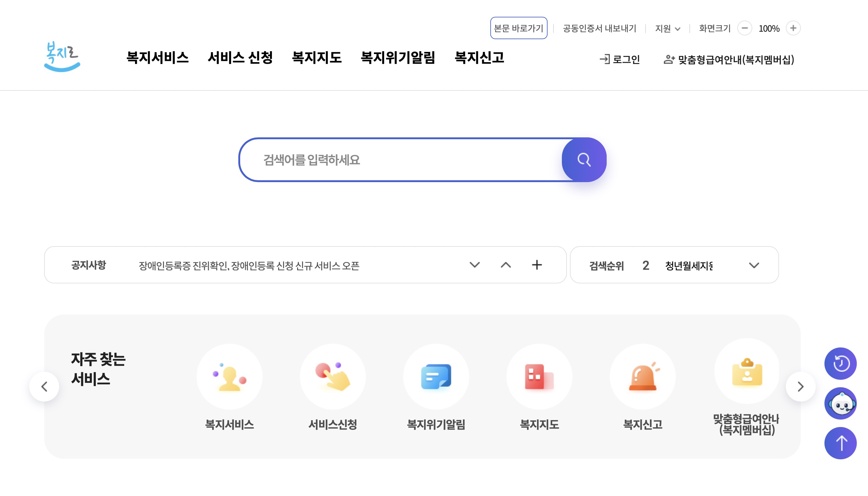
Task: Click the search magnifier icon
Action: tap(584, 160)
